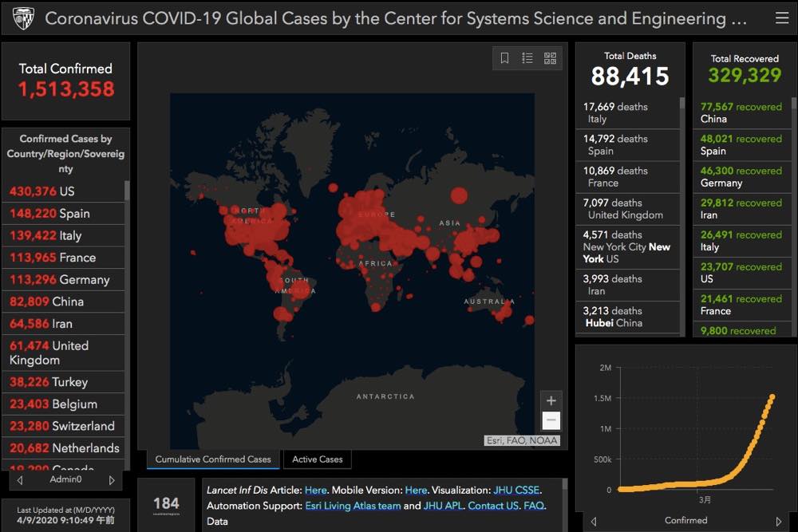This screenshot has height=532, width=798.
Task: Click Iran 3,993 deaths entry
Action: (x=627, y=285)
